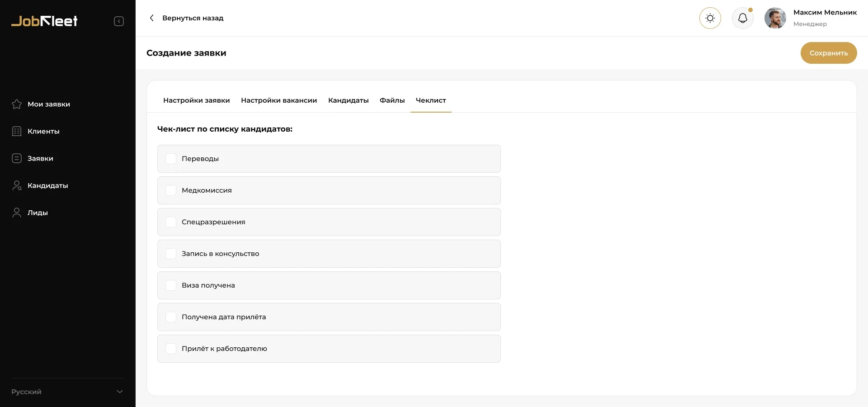868x407 pixels.
Task: Click the Кандидаты person-search icon
Action: point(17,185)
